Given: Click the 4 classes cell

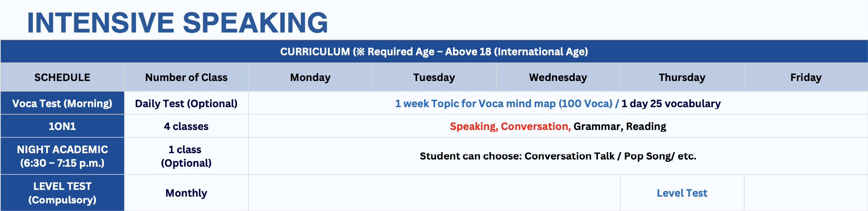Looking at the screenshot, I should [x=186, y=126].
